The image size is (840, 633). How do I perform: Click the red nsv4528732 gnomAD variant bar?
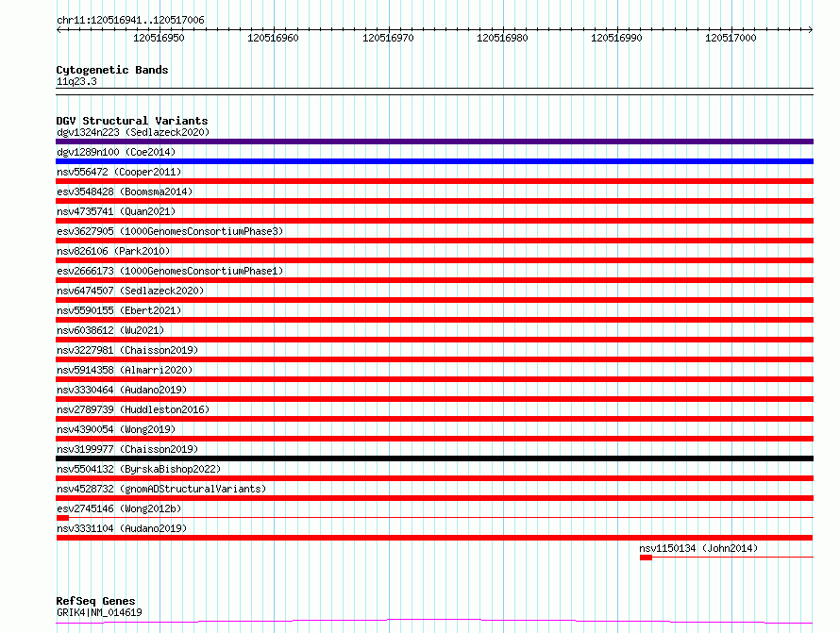pyautogui.click(x=434, y=498)
